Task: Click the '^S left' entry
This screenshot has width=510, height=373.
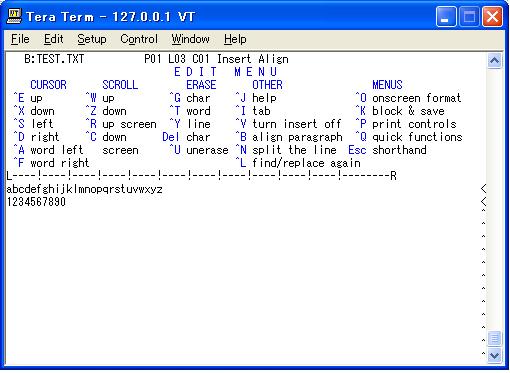Action: 33,124
